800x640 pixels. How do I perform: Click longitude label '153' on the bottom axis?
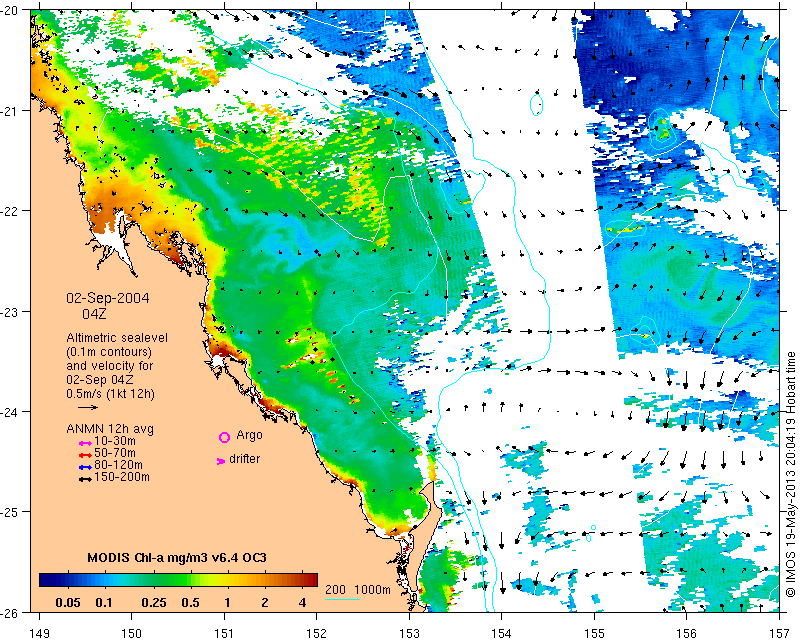409,633
